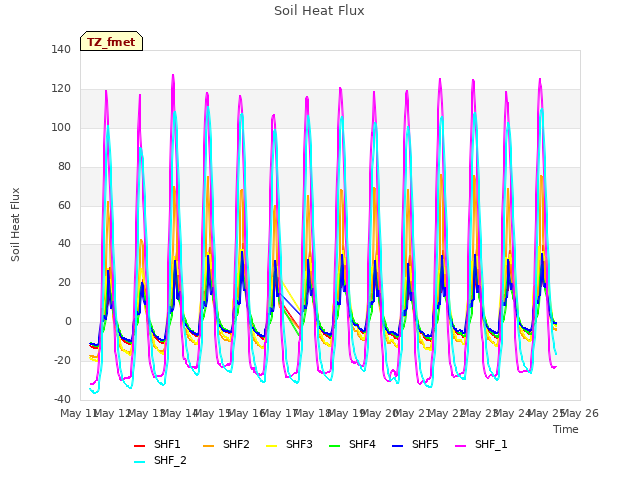The height and width of the screenshot is (480, 640).
Task: Select the SHF5 legend label
Action: click(425, 444)
